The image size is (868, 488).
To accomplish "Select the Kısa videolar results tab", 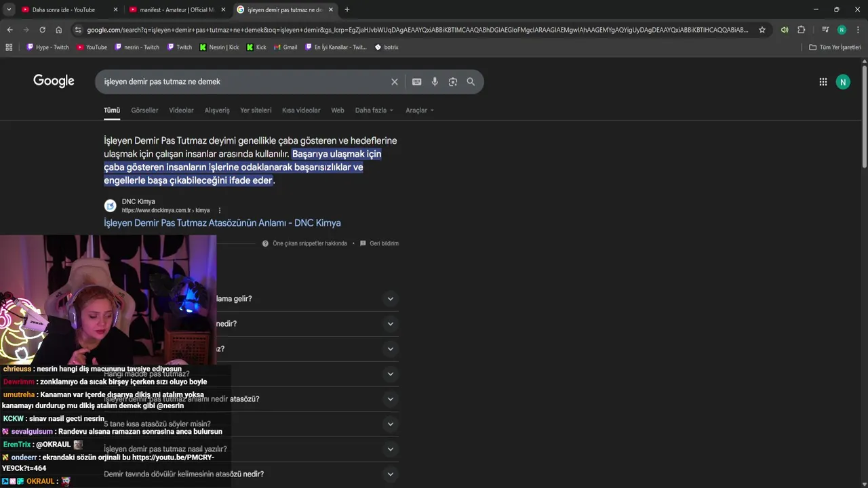I will pos(301,110).
